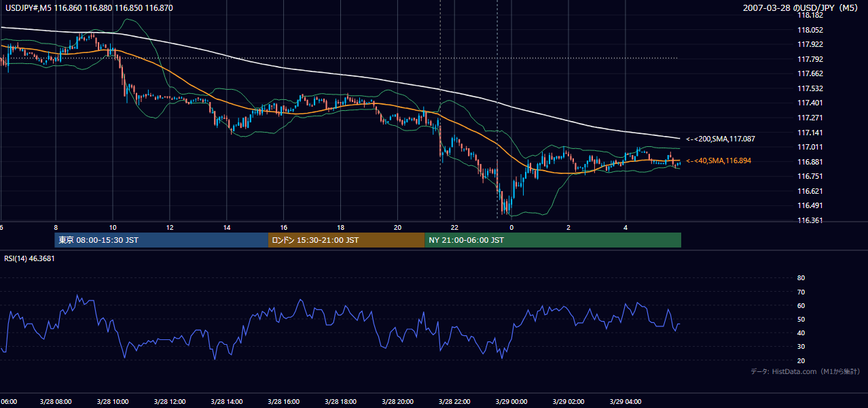Click price axis value 117.011
This screenshot has height=408, width=868.
[x=810, y=147]
